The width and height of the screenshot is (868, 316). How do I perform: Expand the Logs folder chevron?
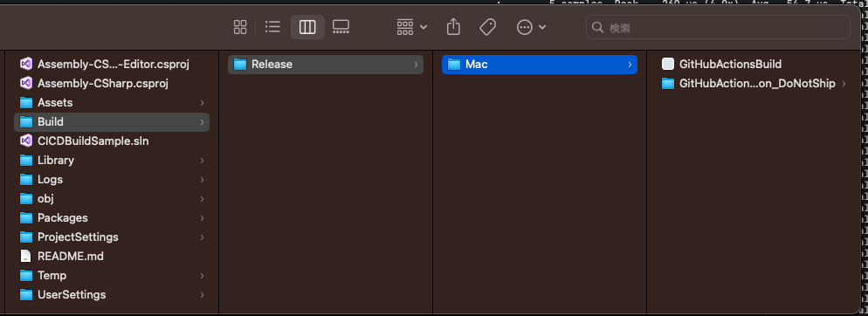[x=202, y=179]
